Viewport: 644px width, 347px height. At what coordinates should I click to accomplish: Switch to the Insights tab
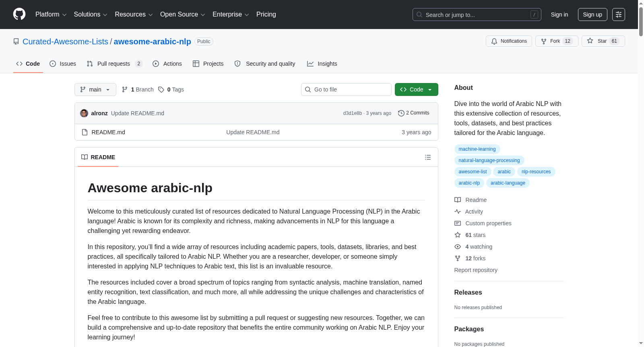pos(322,64)
